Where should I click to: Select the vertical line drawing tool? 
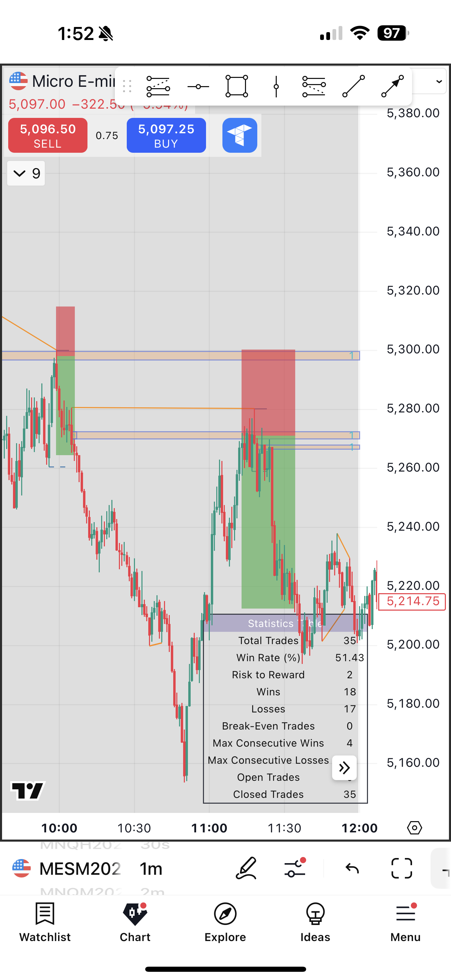[276, 86]
